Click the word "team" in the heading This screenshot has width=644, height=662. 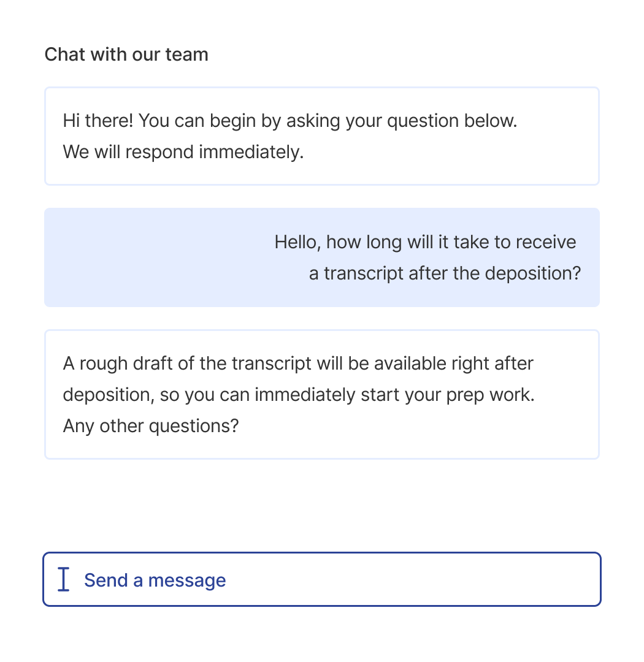(186, 55)
